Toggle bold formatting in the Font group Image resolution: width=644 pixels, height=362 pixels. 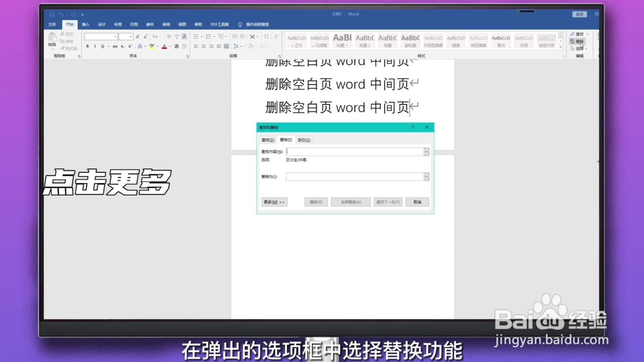[87, 46]
